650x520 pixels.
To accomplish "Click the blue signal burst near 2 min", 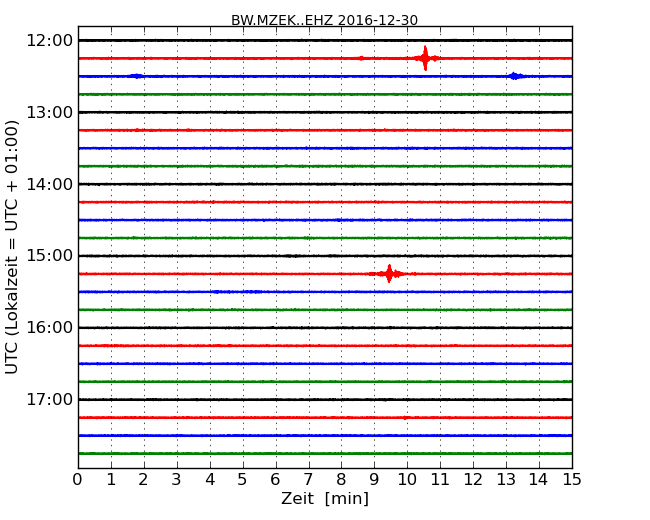I will (136, 76).
